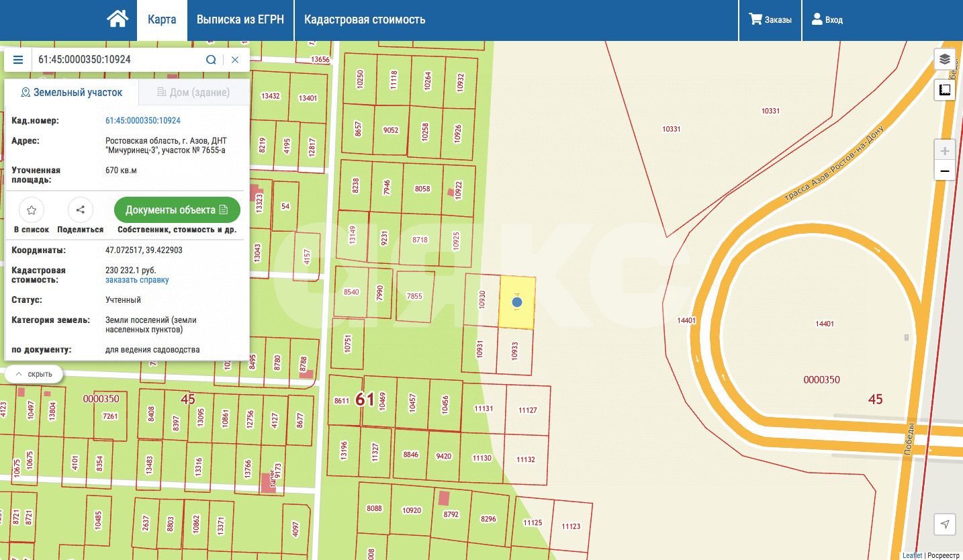Add parcel to list with star icon
Screen dimensions: 963x560
pyautogui.click(x=32, y=210)
